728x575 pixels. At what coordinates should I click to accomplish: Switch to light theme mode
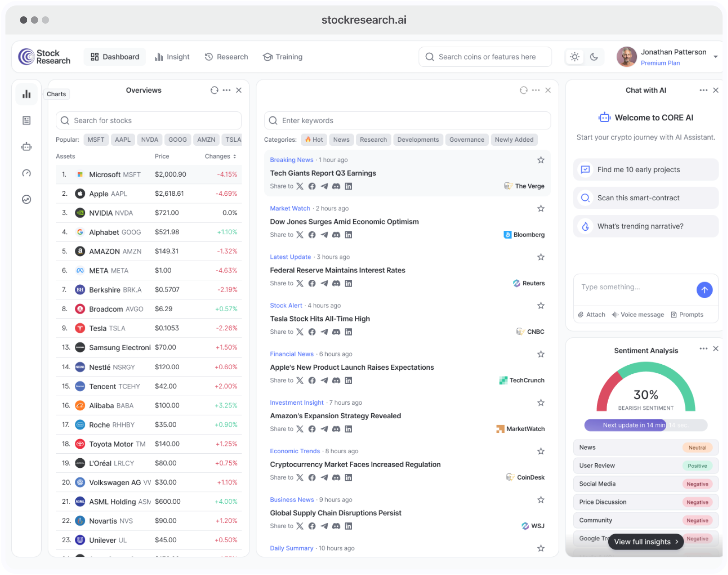575,57
